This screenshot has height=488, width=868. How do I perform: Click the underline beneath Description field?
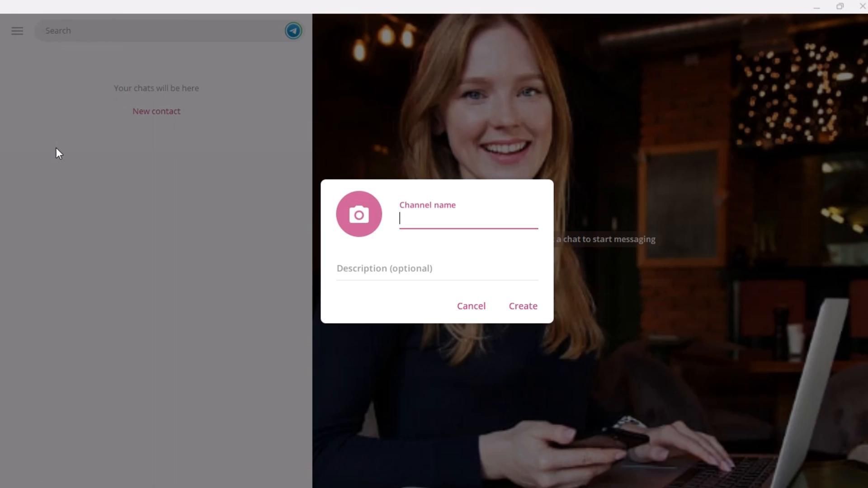coord(437,280)
